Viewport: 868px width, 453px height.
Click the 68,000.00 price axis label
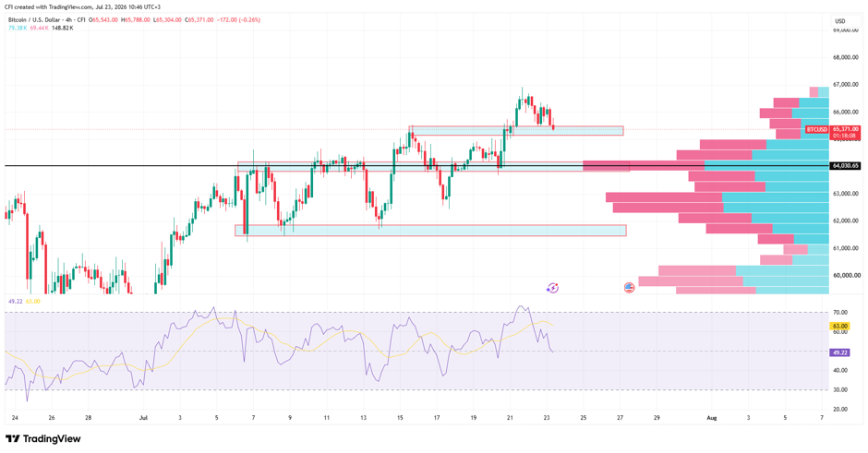[846, 57]
